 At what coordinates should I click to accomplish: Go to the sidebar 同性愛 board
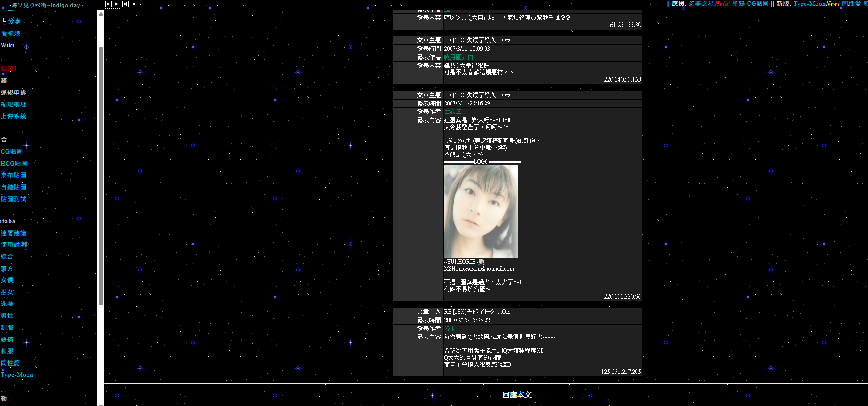[10, 363]
